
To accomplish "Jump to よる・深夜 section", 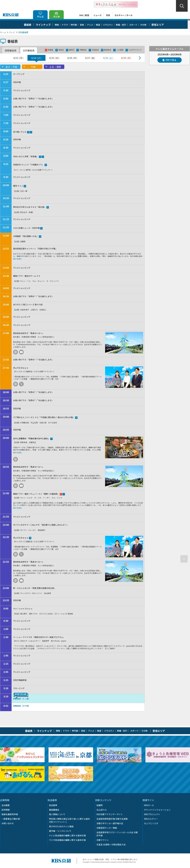I will (x=54, y=67).
